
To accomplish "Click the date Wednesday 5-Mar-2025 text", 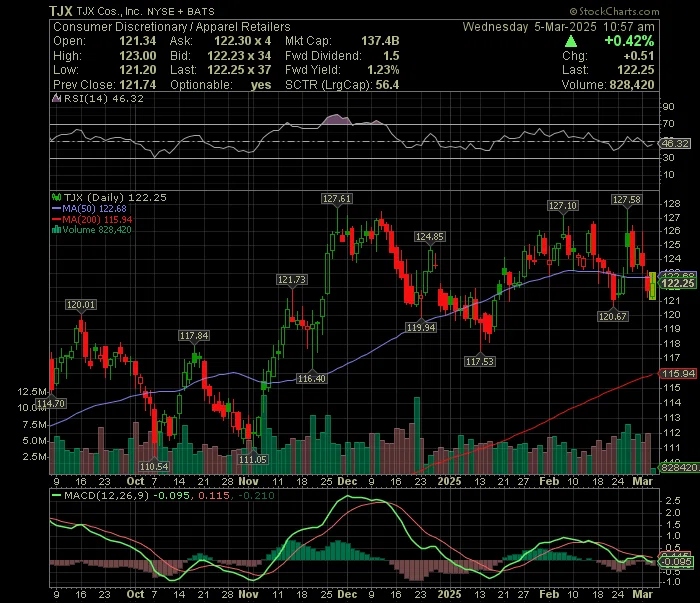I will (529, 27).
